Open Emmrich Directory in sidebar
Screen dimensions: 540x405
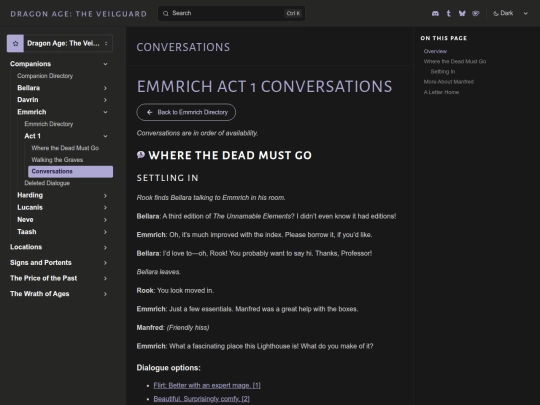click(49, 124)
